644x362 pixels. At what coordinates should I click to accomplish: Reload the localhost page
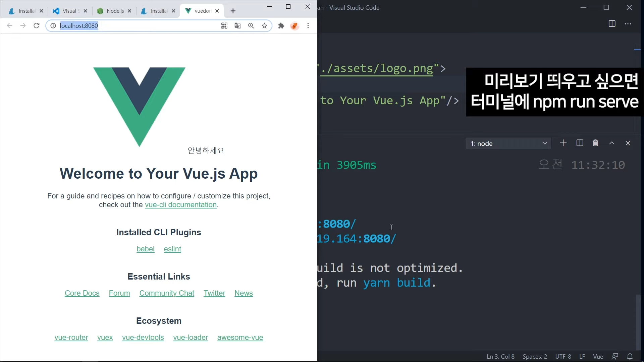point(37,26)
